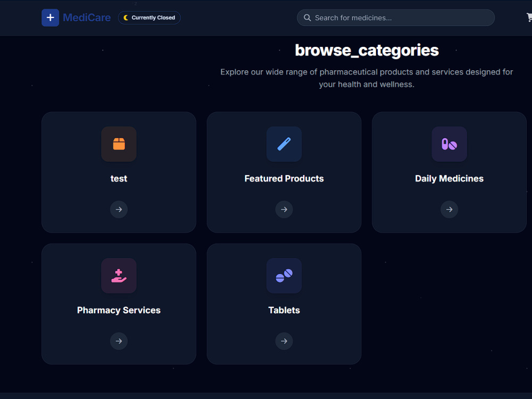Open the Tablets category title
Screen dimensions: 532x399
[x=284, y=310]
